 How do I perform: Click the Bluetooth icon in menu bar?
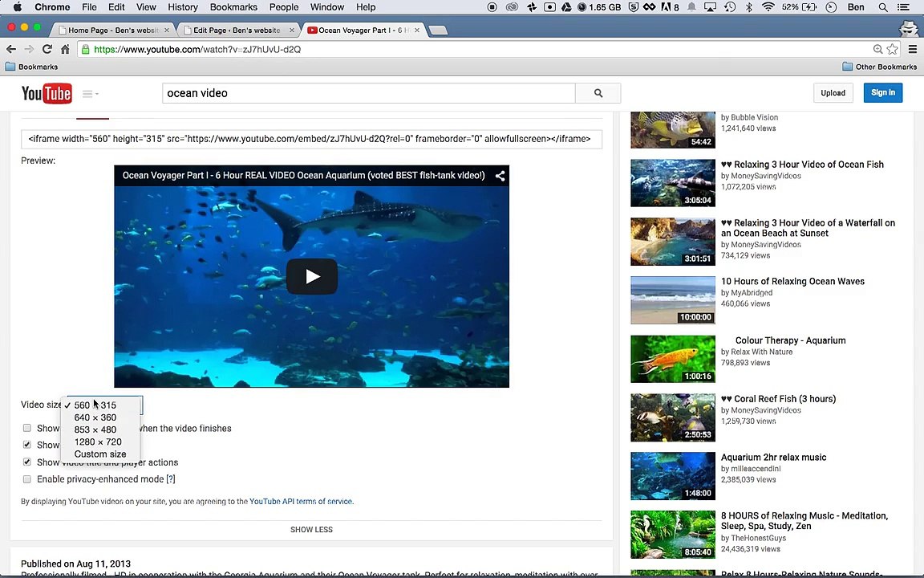749,7
